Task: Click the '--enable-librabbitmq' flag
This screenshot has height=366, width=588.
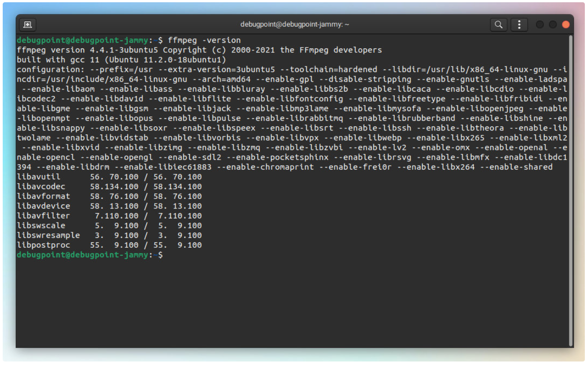Action: [295, 118]
